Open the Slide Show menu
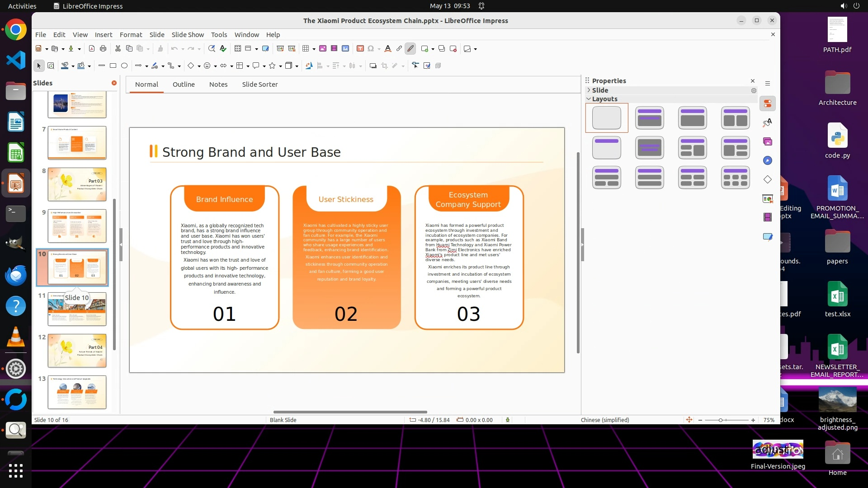This screenshot has height=488, width=868. (188, 35)
